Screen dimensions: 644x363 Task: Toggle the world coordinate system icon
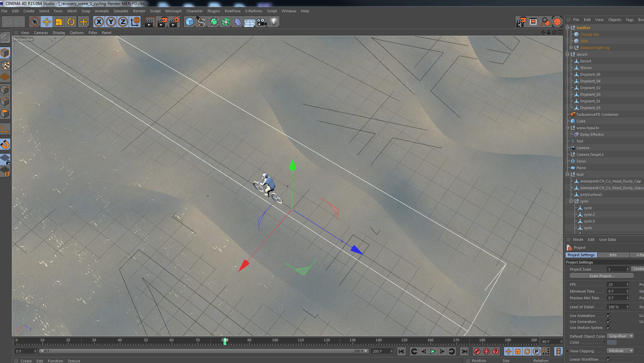click(135, 22)
